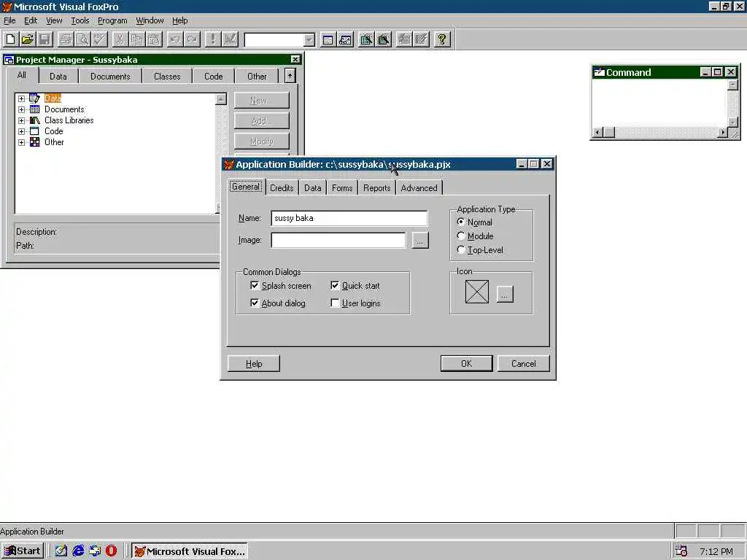The image size is (747, 560).
Task: Click the New file toolbar icon
Action: (11, 39)
